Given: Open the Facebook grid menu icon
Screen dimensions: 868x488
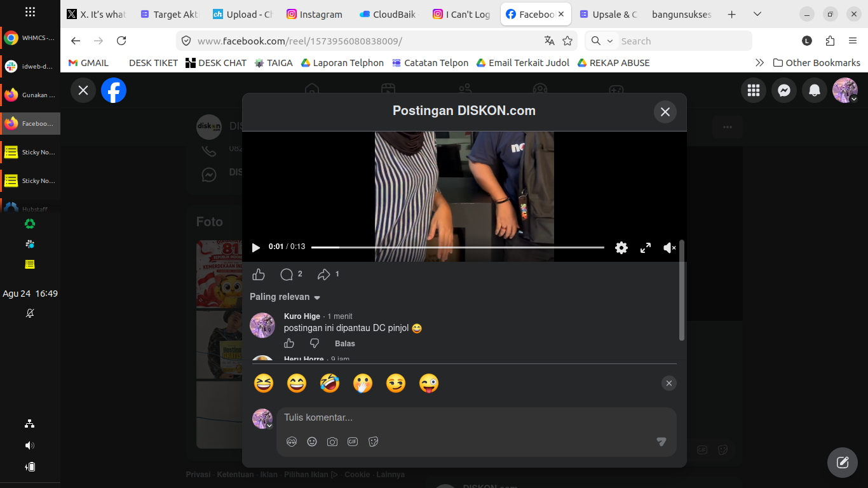Looking at the screenshot, I should 754,90.
